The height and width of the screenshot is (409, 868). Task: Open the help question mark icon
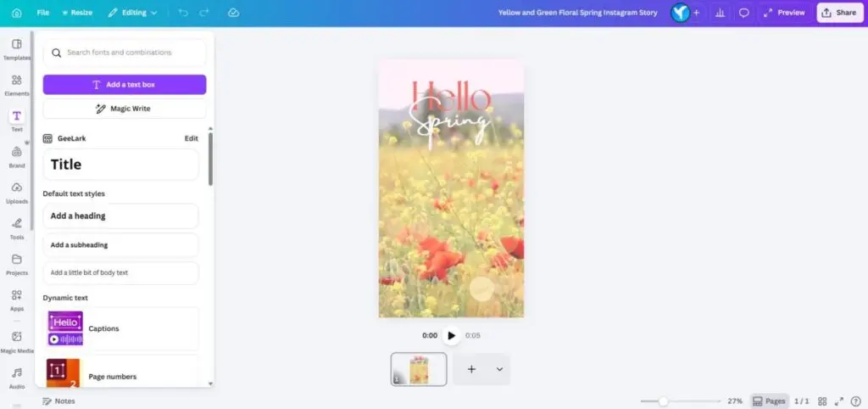856,401
